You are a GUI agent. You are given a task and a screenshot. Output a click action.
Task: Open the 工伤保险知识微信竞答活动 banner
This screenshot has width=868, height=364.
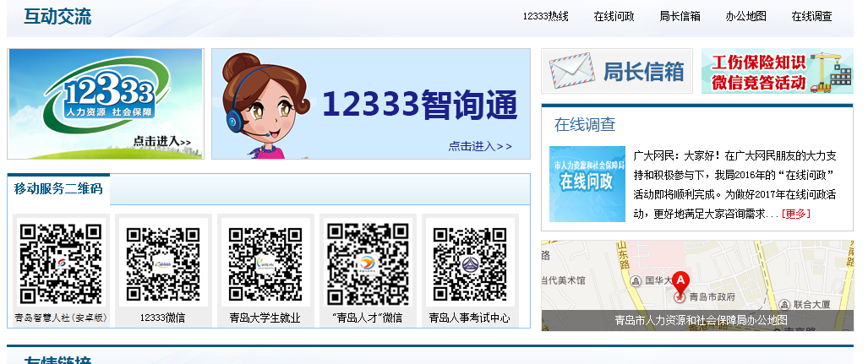pos(777,71)
